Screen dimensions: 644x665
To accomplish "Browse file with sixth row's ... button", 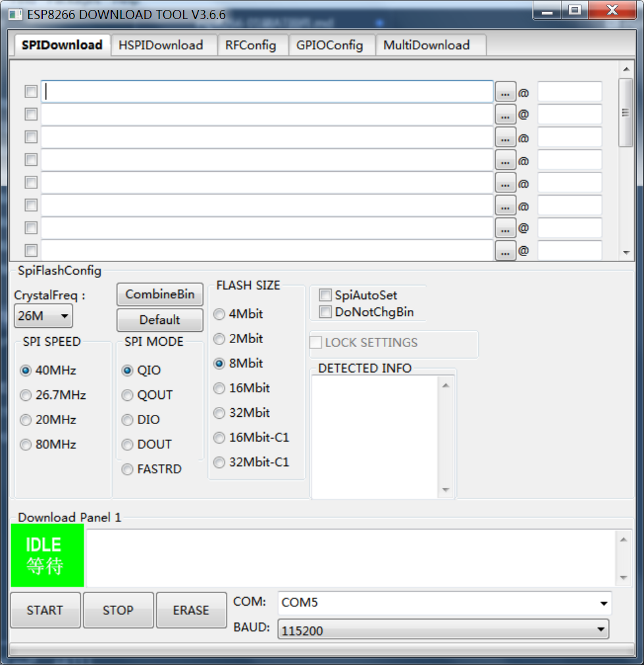I will pos(505,205).
